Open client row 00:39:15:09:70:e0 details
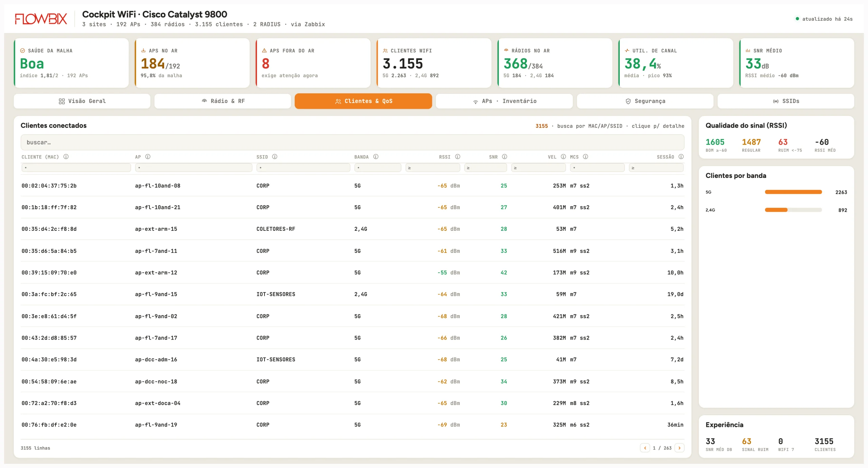868x468 pixels. 352,272
